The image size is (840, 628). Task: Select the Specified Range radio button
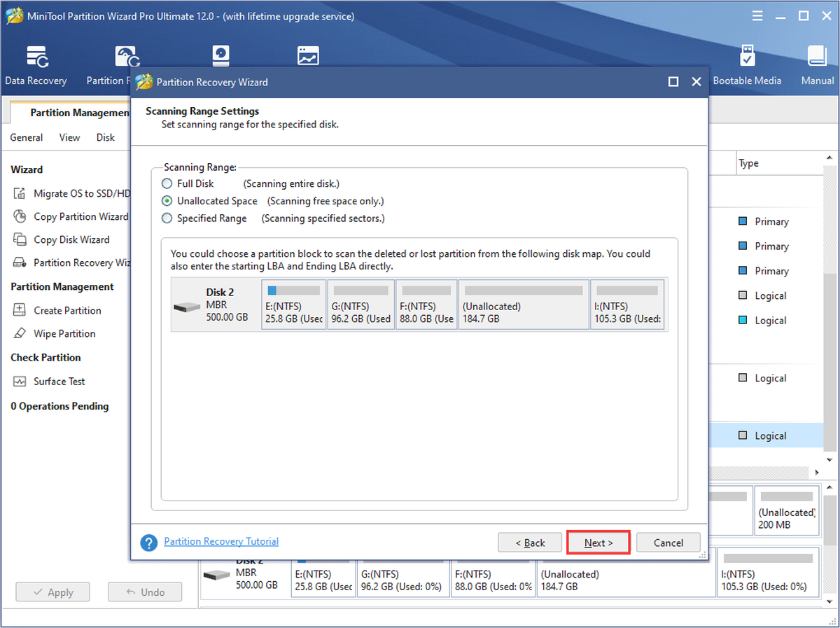click(x=167, y=218)
